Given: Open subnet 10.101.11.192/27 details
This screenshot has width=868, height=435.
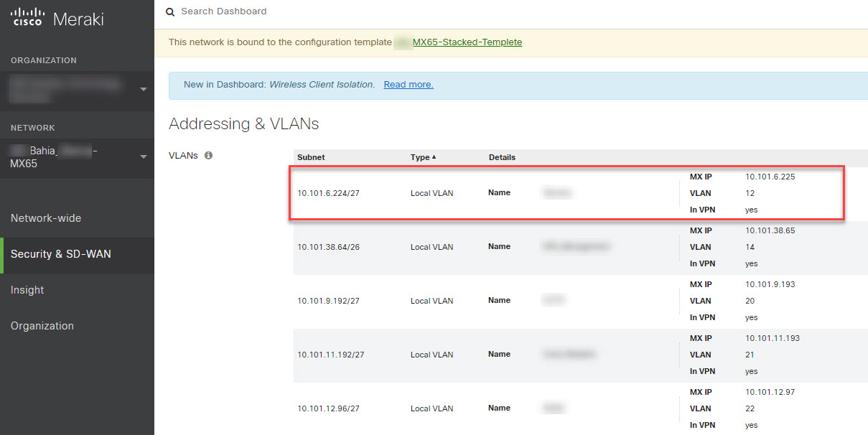Looking at the screenshot, I should (x=331, y=354).
